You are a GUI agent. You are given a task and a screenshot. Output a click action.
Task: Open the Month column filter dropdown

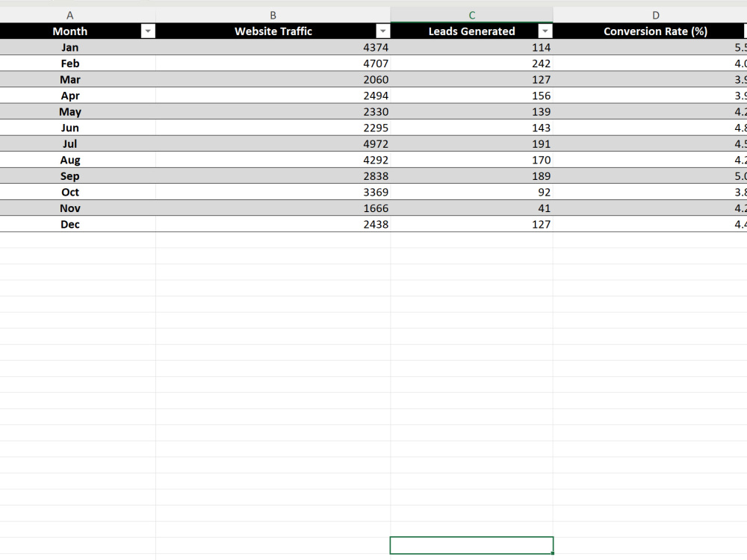point(148,31)
